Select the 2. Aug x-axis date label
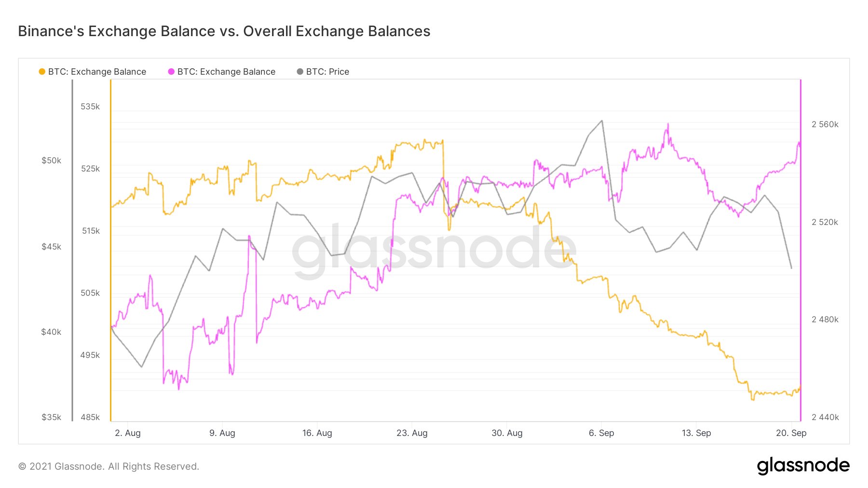Viewport: 868px width, 488px height. tap(128, 433)
